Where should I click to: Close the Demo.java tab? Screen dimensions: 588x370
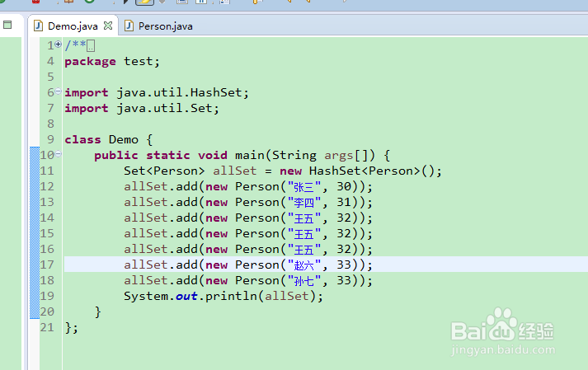pyautogui.click(x=108, y=26)
